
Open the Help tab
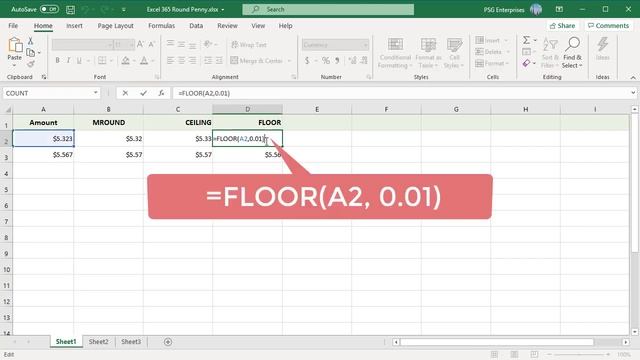point(285,26)
